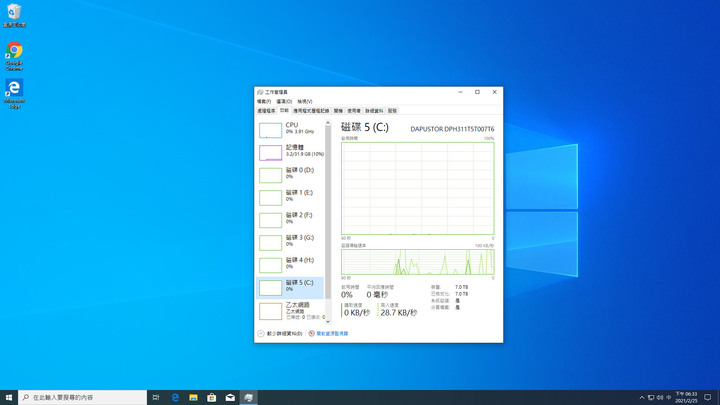Open the 開機 startup tab

point(338,111)
